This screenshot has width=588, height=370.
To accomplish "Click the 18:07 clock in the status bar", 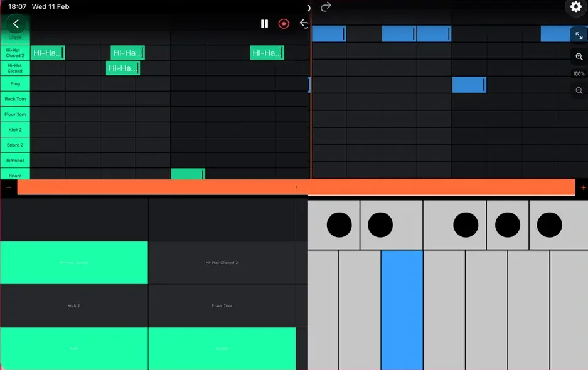I will (17, 6).
